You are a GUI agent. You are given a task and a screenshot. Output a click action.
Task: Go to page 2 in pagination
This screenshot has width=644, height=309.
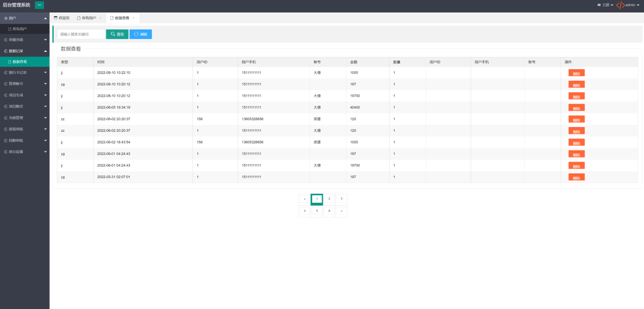click(x=329, y=199)
